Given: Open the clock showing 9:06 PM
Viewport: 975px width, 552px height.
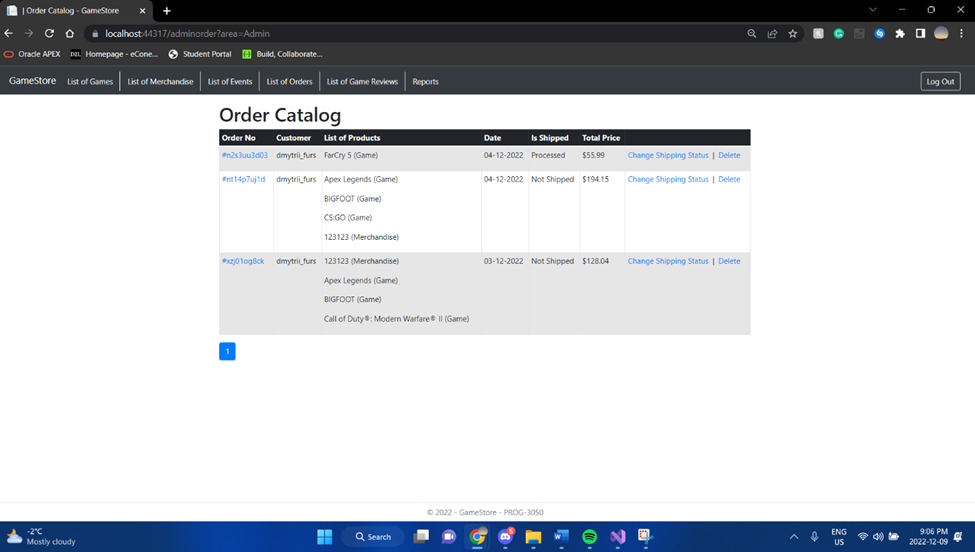Looking at the screenshot, I should tap(928, 536).
